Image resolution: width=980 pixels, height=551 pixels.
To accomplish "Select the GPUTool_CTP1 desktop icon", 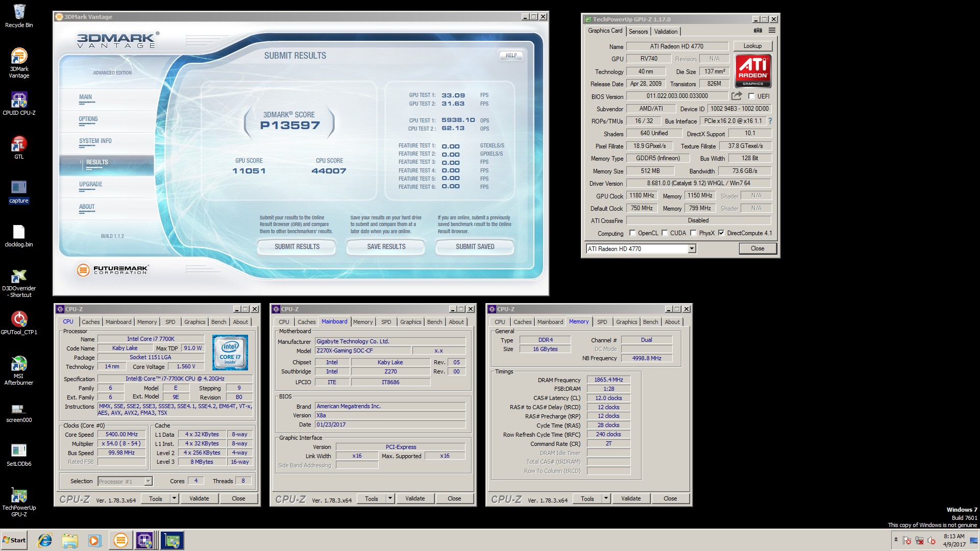I will coord(19,323).
